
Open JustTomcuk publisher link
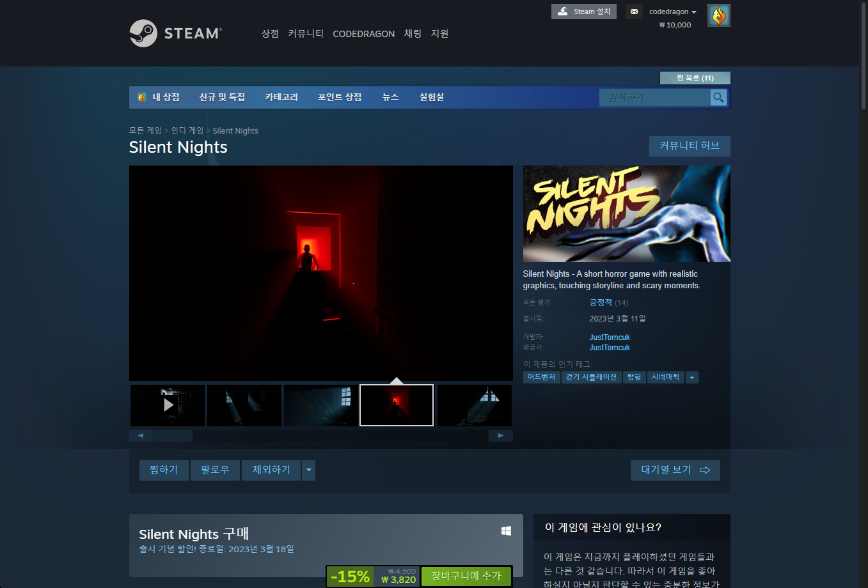(x=610, y=347)
